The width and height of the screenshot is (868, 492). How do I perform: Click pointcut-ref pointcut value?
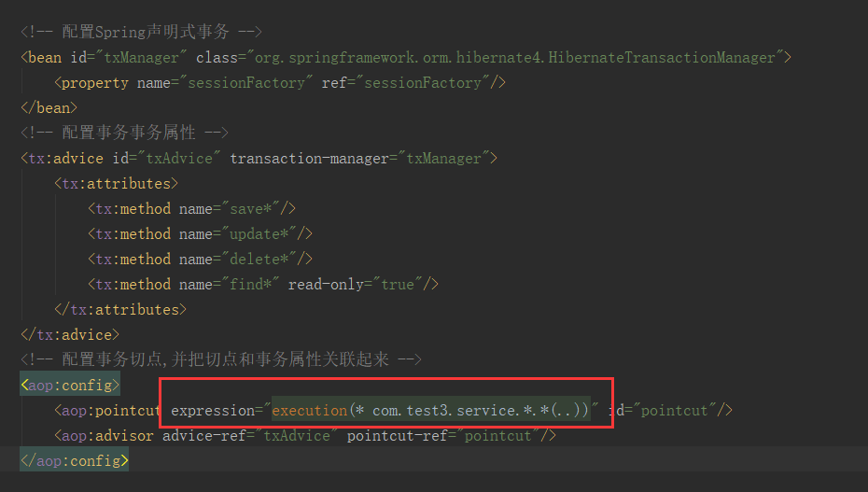coord(497,436)
